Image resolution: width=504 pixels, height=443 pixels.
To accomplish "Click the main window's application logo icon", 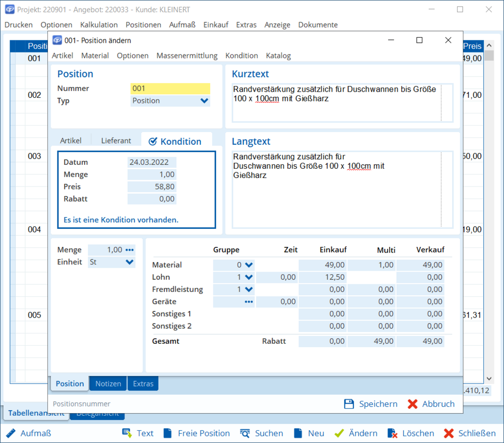I will pyautogui.click(x=10, y=10).
